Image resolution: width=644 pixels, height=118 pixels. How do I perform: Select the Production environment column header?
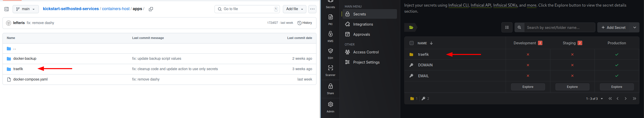tap(617, 43)
